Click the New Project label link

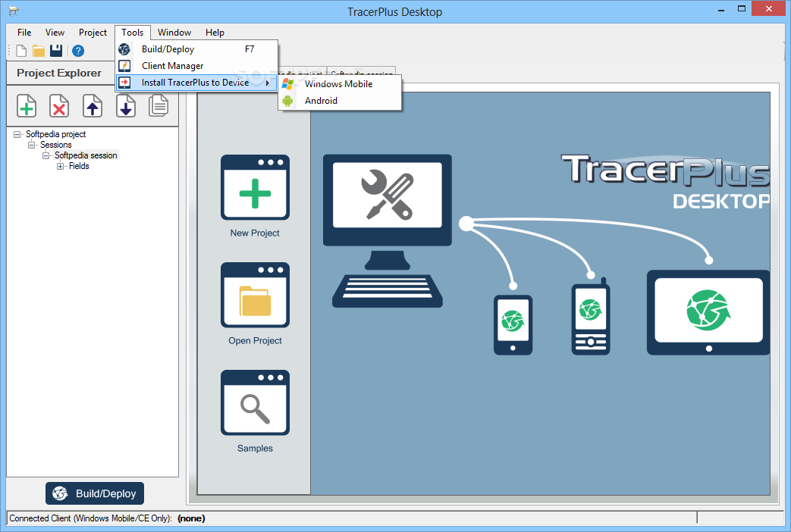(255, 233)
